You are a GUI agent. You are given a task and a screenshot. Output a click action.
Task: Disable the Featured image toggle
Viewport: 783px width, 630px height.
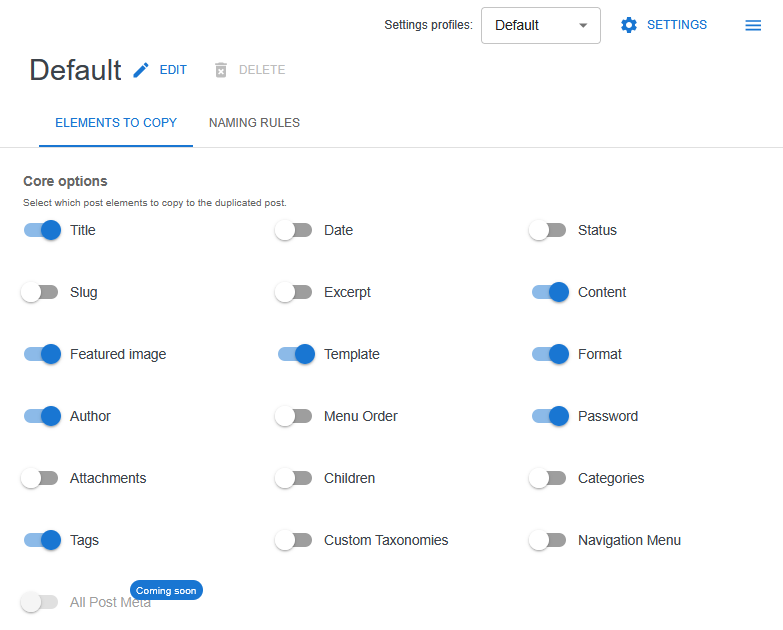[42, 354]
